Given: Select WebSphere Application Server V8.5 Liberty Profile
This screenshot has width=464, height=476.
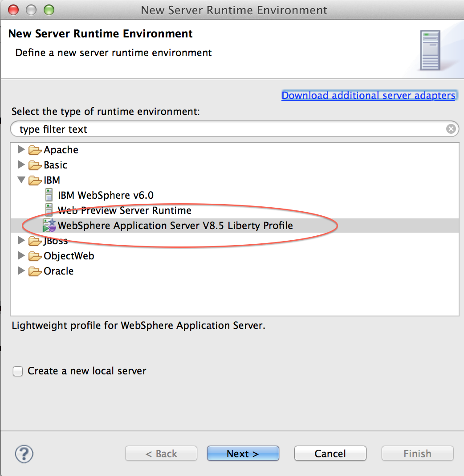Looking at the screenshot, I should (175, 226).
